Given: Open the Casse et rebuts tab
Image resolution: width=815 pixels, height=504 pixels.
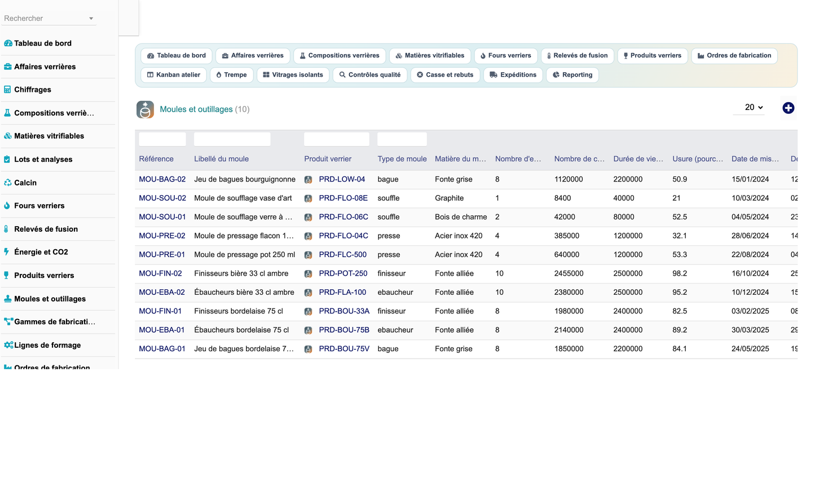Looking at the screenshot, I should point(445,75).
